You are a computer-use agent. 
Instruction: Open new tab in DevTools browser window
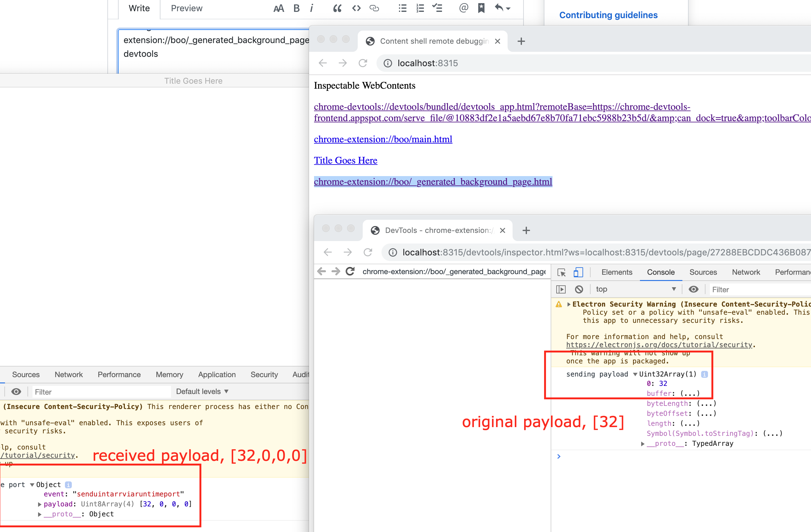click(x=526, y=230)
